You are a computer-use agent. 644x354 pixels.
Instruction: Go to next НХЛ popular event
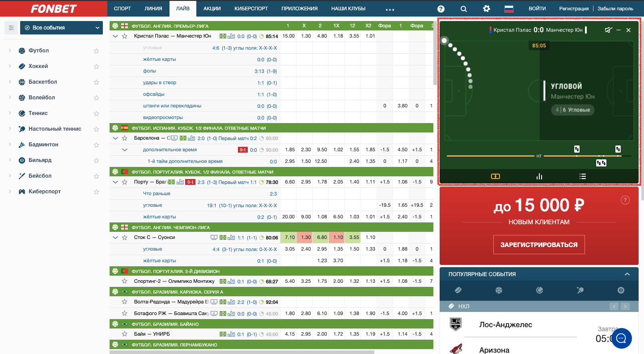[x=625, y=307]
